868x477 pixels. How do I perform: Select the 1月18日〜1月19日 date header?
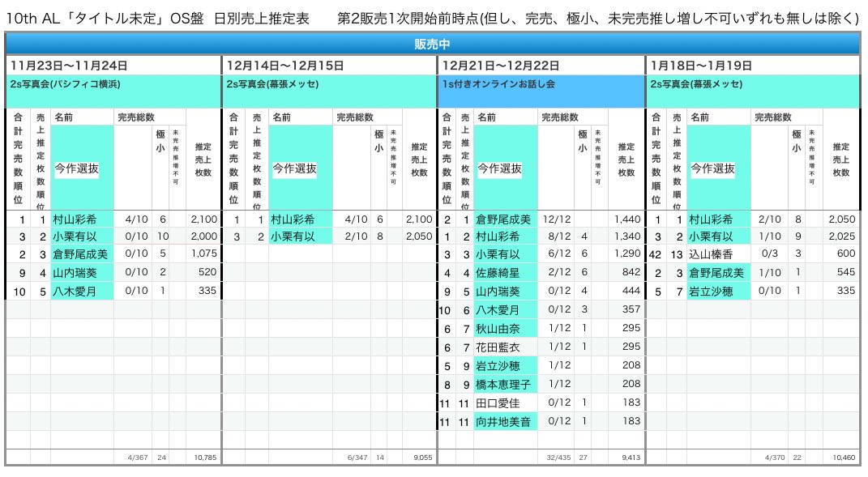(701, 66)
